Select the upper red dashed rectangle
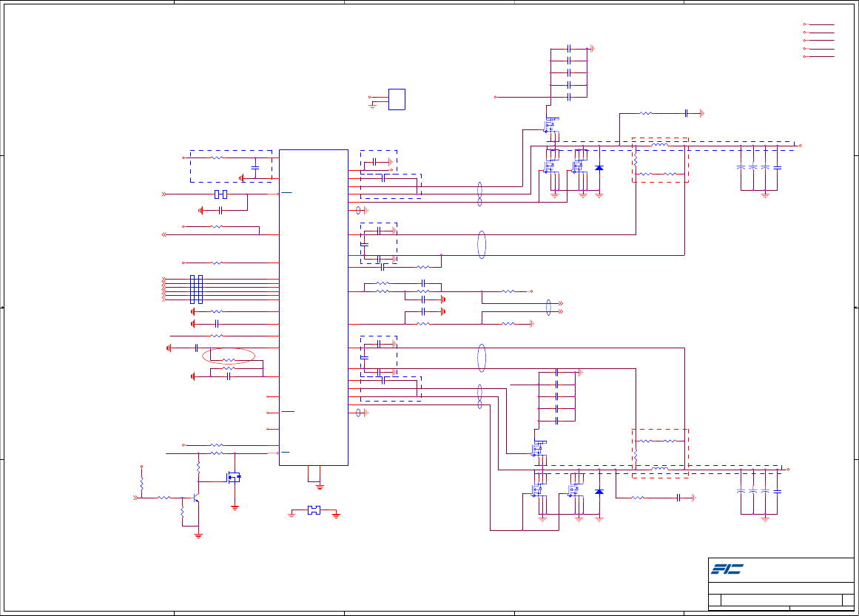Screen dimensions: 859x616 660,160
